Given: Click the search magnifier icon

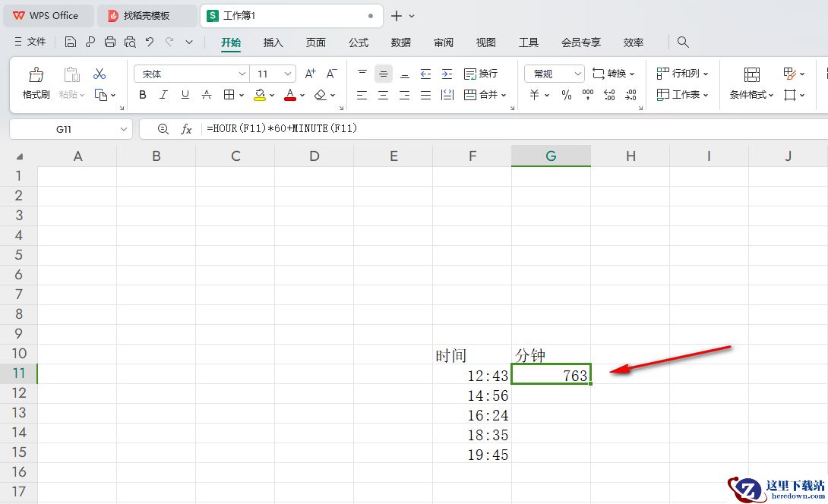Looking at the screenshot, I should click(x=683, y=42).
